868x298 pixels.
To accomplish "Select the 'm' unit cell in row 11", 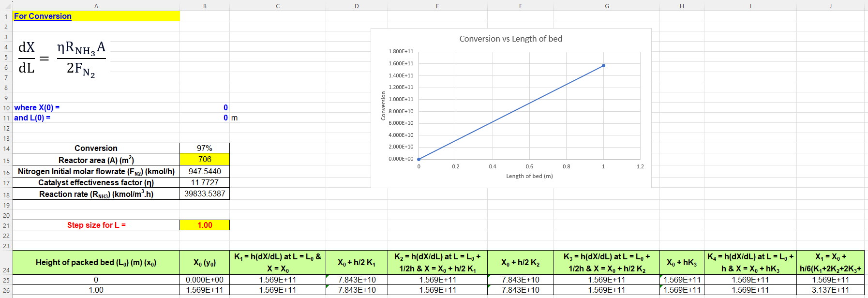I will click(x=278, y=118).
